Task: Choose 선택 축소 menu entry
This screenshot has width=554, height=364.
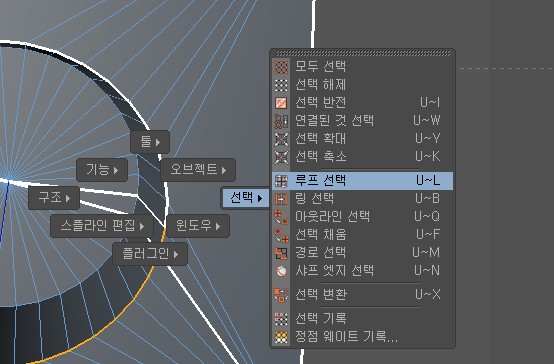Action: tap(363, 157)
